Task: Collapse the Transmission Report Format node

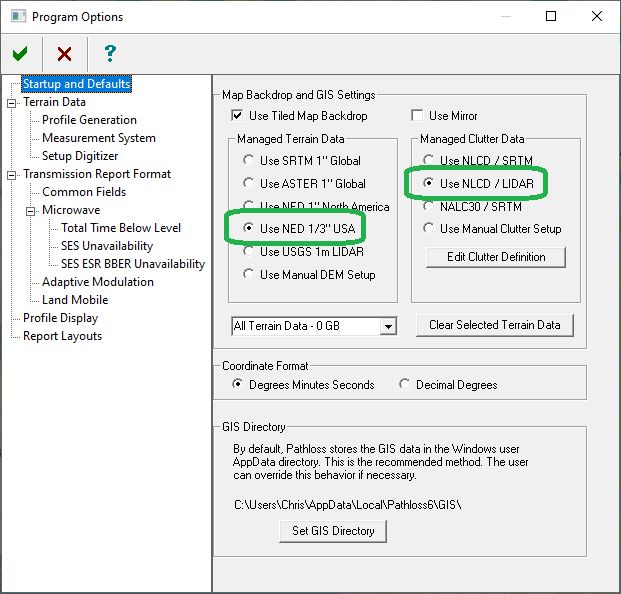Action: point(12,174)
